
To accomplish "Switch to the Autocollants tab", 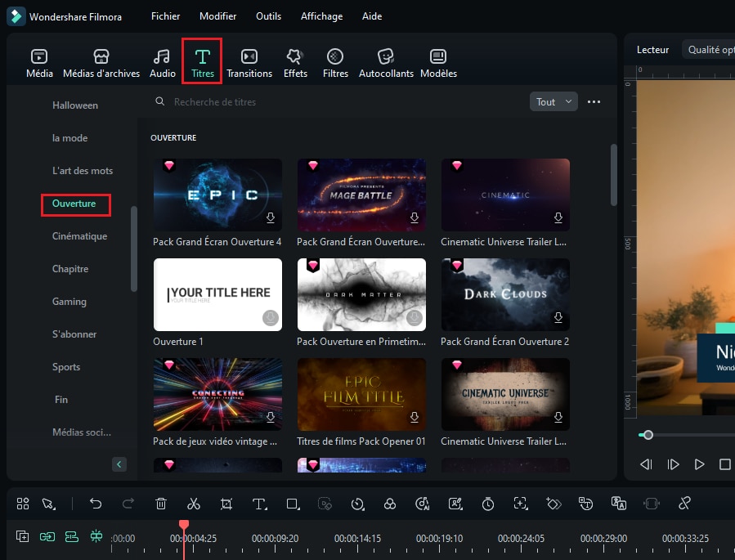I will coord(386,63).
